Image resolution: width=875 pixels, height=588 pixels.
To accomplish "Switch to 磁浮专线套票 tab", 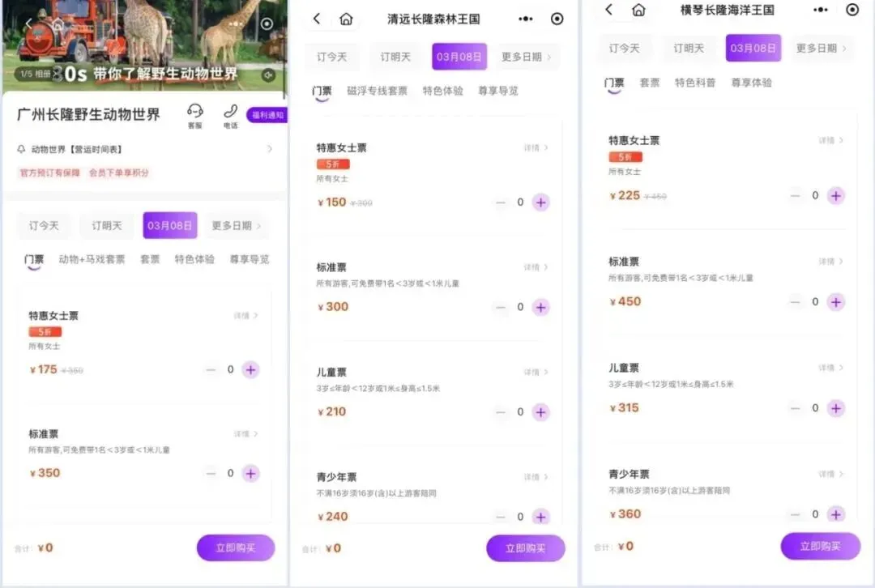I will (378, 91).
